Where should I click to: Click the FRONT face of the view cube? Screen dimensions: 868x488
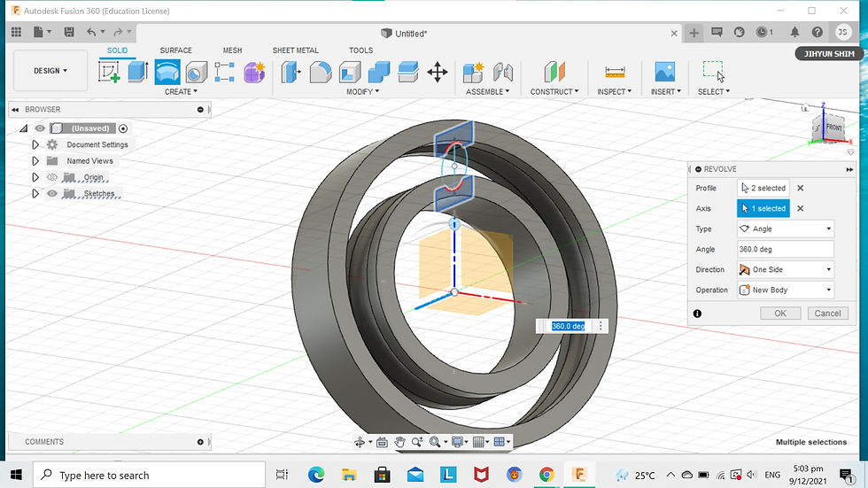833,128
